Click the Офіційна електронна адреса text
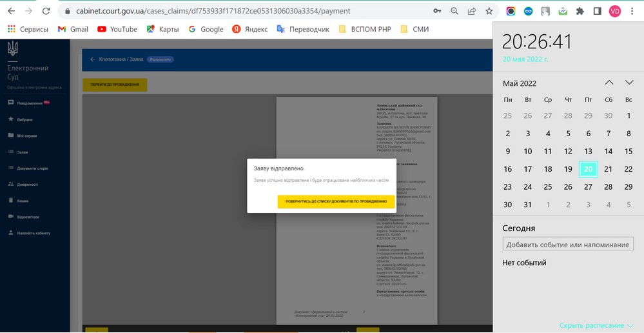Screen dimensions: 644x333 point(34,88)
